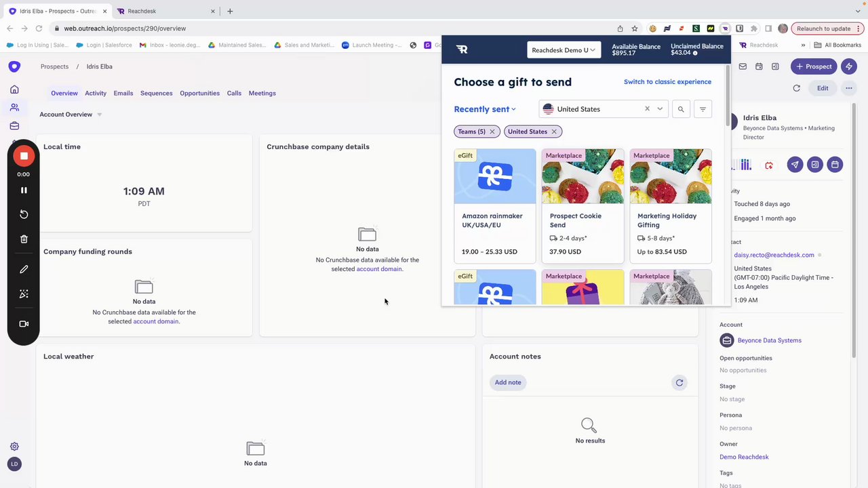Click the Reachdesk logo in popup header
Viewport: 868px width, 488px height.
coord(462,49)
